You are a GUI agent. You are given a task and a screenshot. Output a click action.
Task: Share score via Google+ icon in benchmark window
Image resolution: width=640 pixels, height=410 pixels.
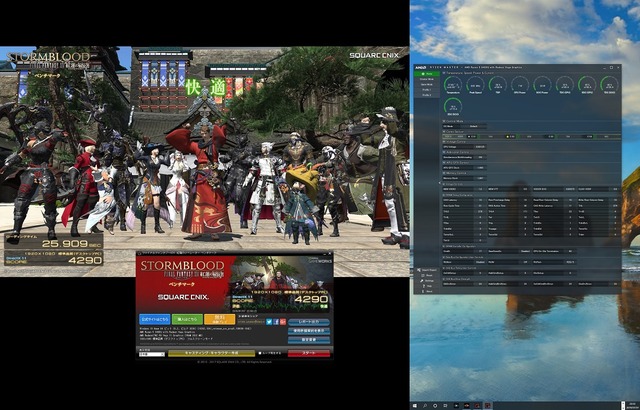click(x=283, y=322)
